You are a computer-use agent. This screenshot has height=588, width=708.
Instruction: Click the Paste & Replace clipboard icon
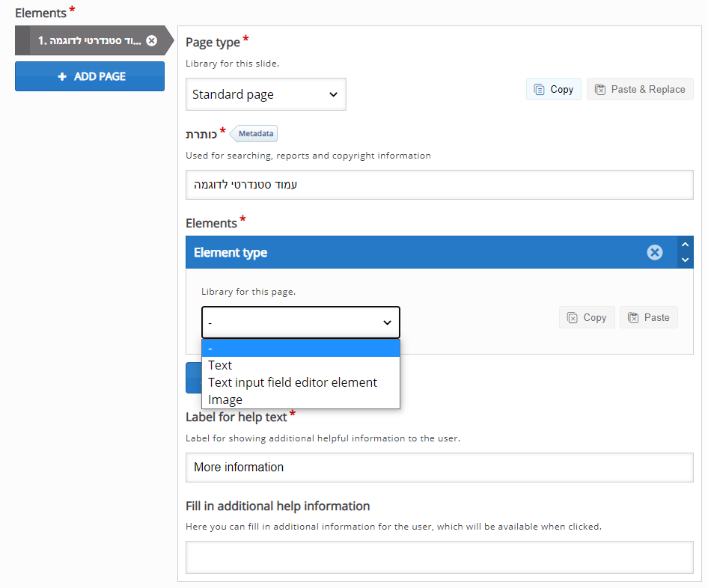coord(600,88)
